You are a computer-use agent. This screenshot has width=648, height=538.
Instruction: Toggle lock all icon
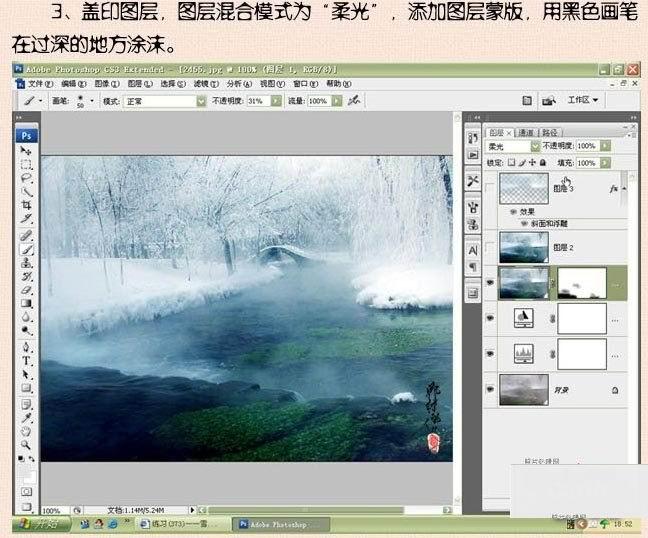pos(543,163)
